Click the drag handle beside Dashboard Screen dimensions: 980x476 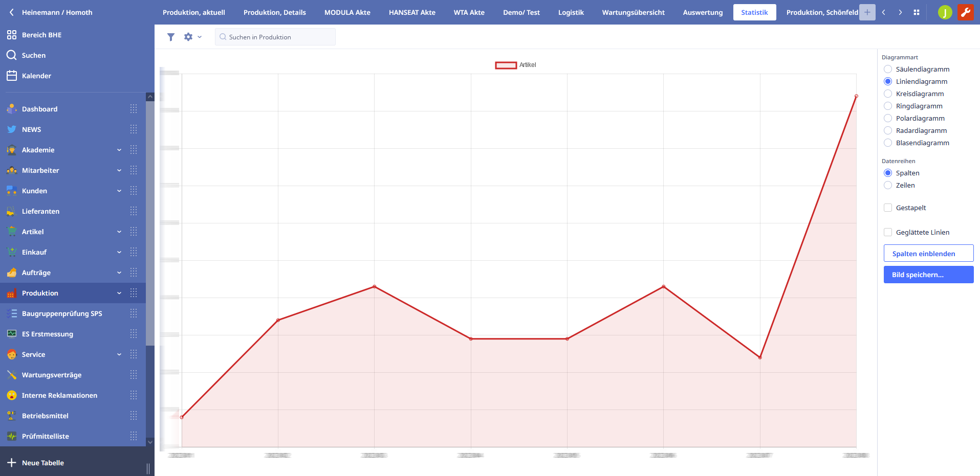pos(134,109)
